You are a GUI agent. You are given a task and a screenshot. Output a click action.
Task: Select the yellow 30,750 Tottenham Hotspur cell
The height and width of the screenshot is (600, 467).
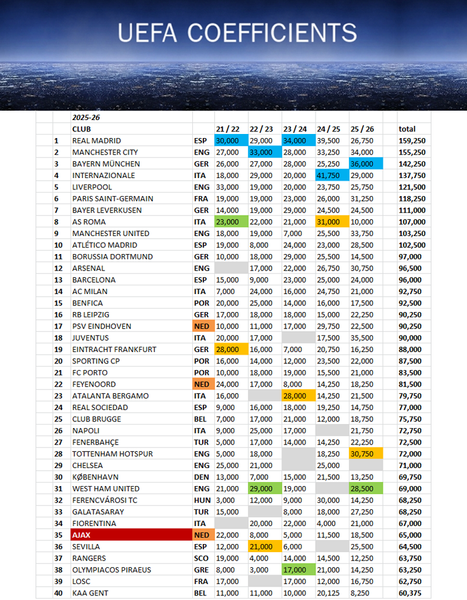(x=366, y=453)
